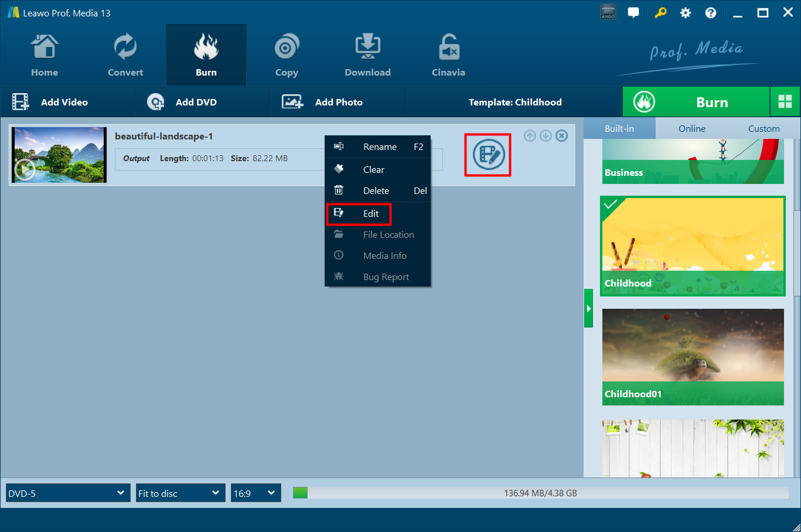
Task: Choose Bug Report from the context menu
Action: tap(378, 277)
